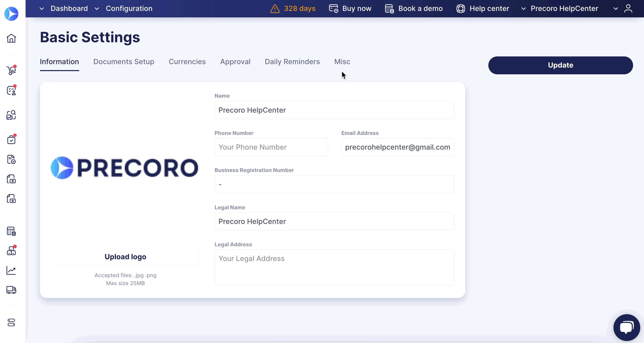Open the truck search sidebar icon
644x343 pixels.
[x=11, y=115]
